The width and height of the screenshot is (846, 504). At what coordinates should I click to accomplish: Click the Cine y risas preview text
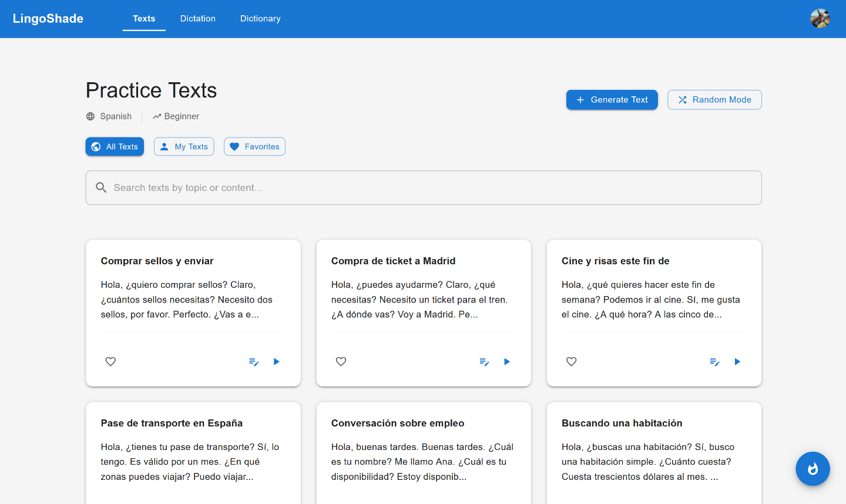click(651, 300)
